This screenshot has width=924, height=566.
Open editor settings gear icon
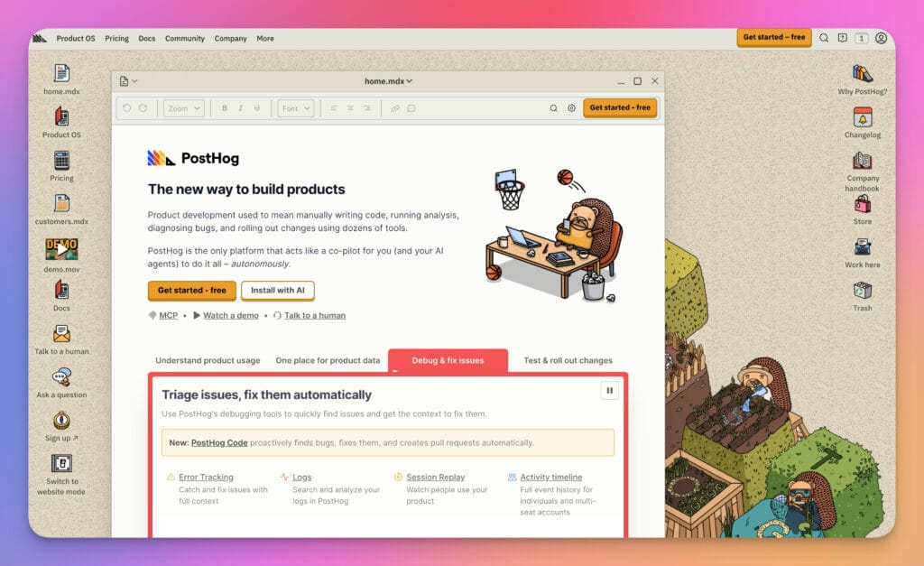[x=571, y=108]
